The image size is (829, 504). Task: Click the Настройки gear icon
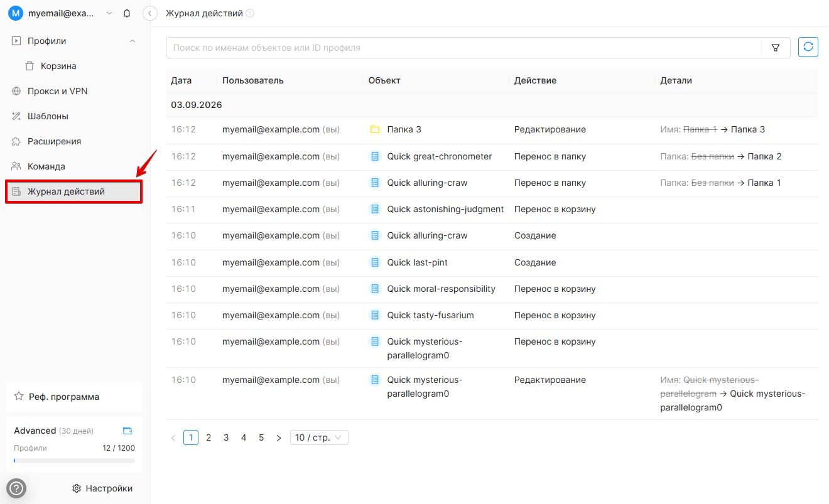pyautogui.click(x=77, y=488)
